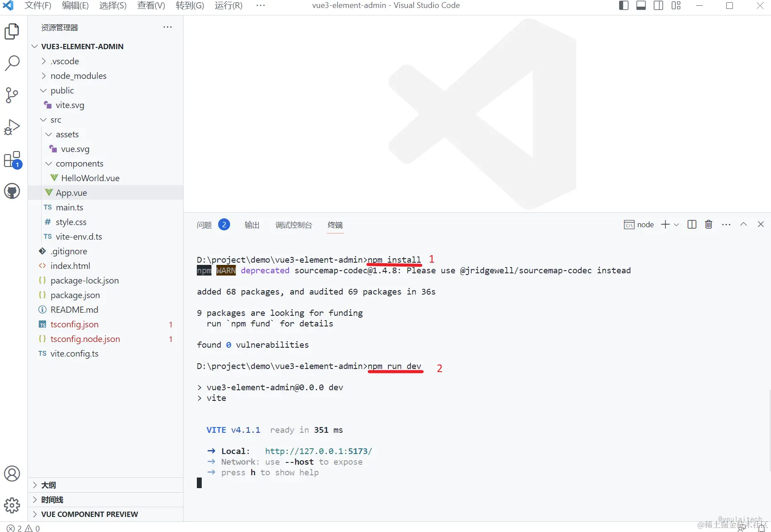This screenshot has width=771, height=532.
Task: Open the Manage settings gear
Action: click(x=12, y=505)
